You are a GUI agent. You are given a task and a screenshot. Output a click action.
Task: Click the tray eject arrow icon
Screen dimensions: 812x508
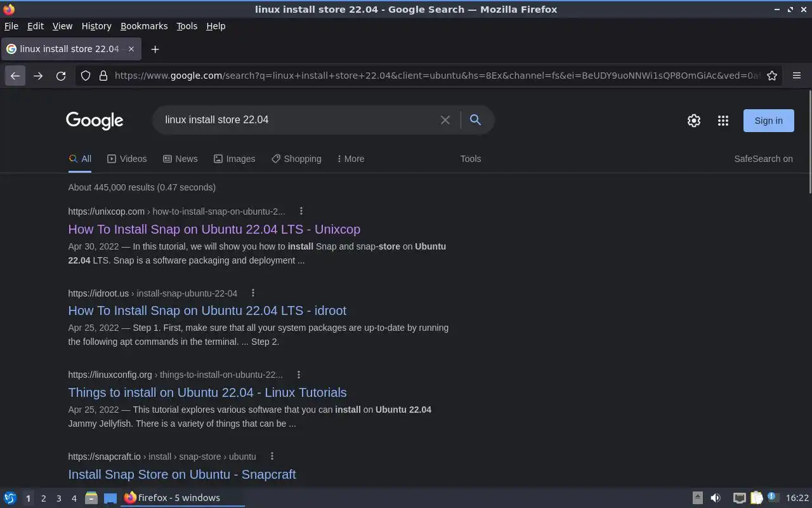(697, 498)
